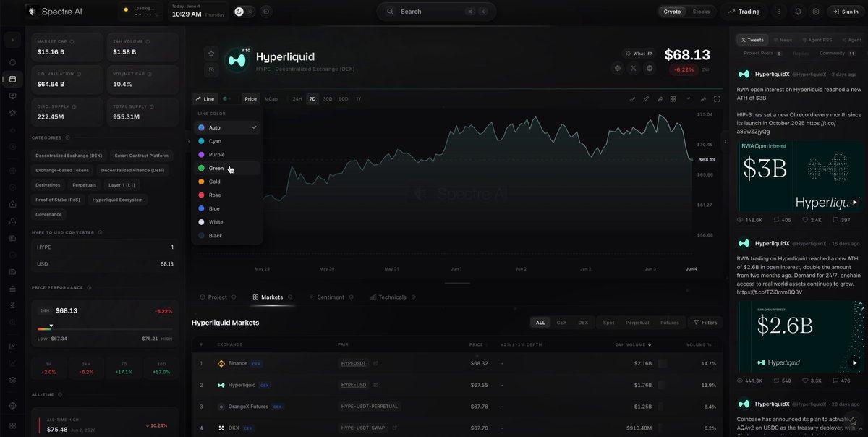Open the settings gear in the top bar
The image size is (868, 437).
click(x=816, y=12)
